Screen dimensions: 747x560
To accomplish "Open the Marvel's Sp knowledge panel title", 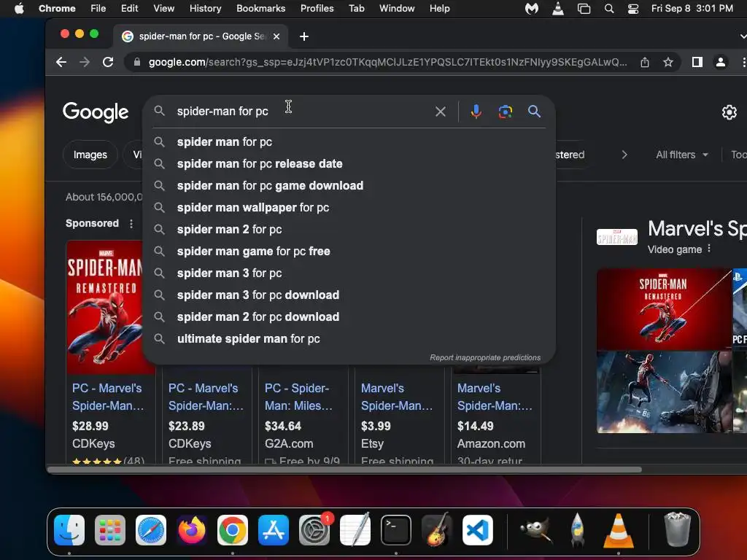I will (x=697, y=228).
